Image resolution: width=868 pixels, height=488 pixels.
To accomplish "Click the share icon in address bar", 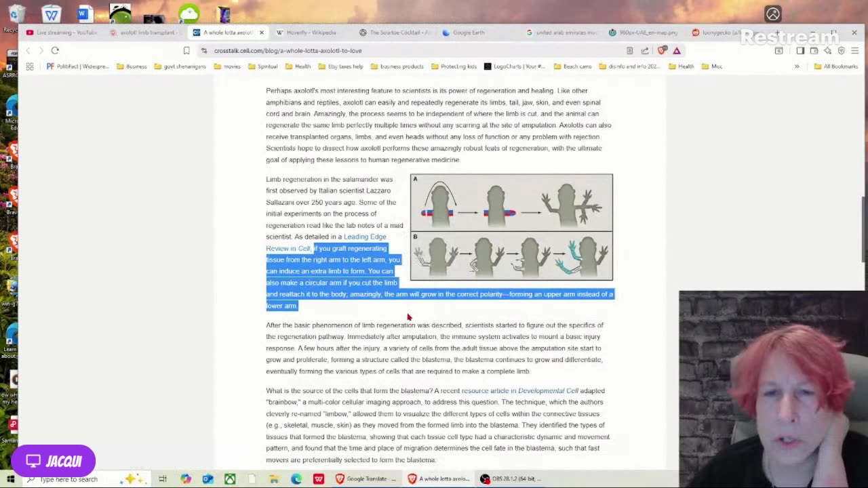I will point(645,50).
